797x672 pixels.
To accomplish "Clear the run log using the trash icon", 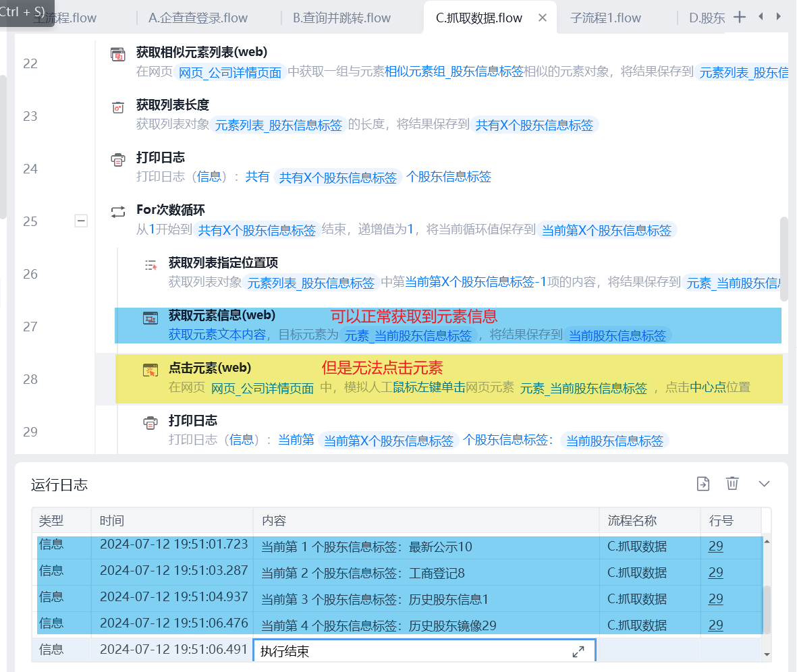I will click(x=732, y=483).
